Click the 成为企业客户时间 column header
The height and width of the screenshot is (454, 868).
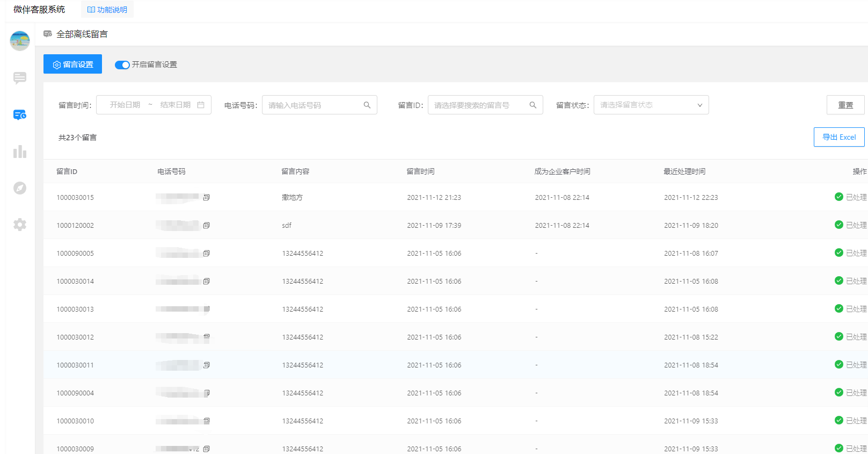(x=563, y=171)
